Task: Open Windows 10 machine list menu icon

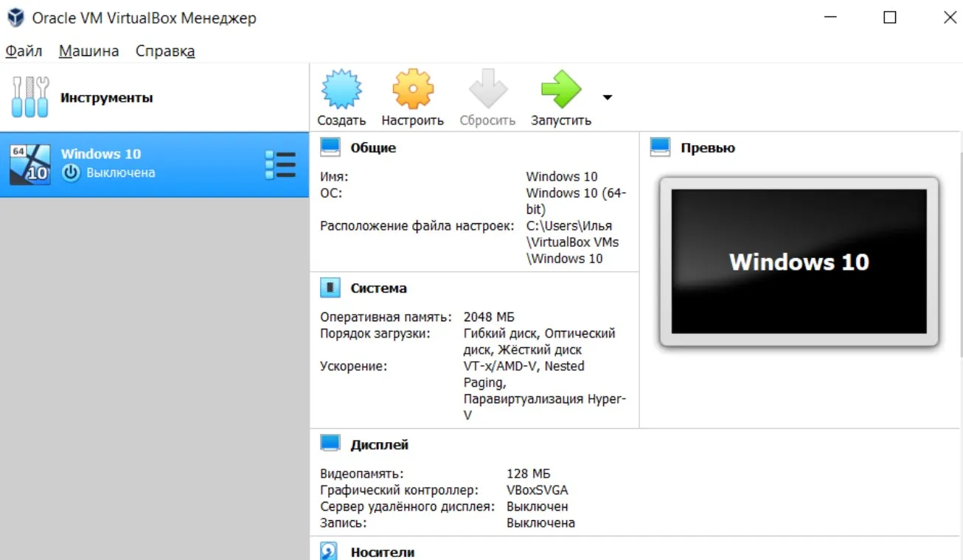Action: [280, 165]
